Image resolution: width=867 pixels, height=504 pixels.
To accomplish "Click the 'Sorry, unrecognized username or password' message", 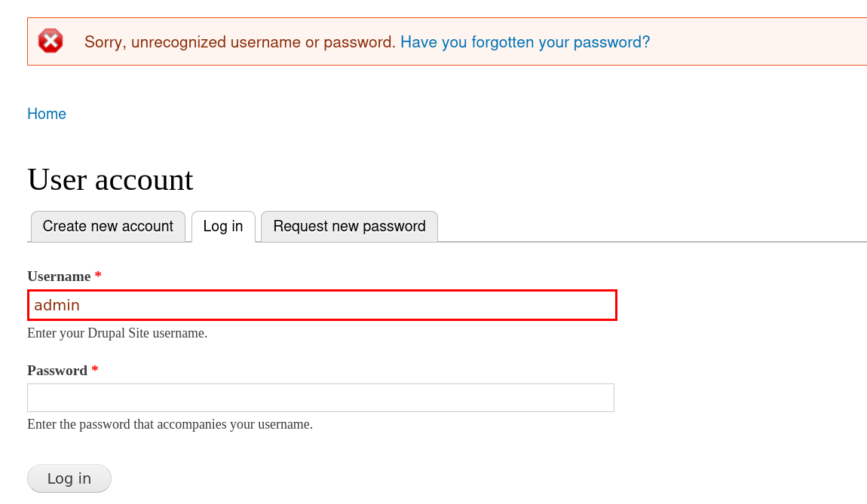I will pos(240,42).
